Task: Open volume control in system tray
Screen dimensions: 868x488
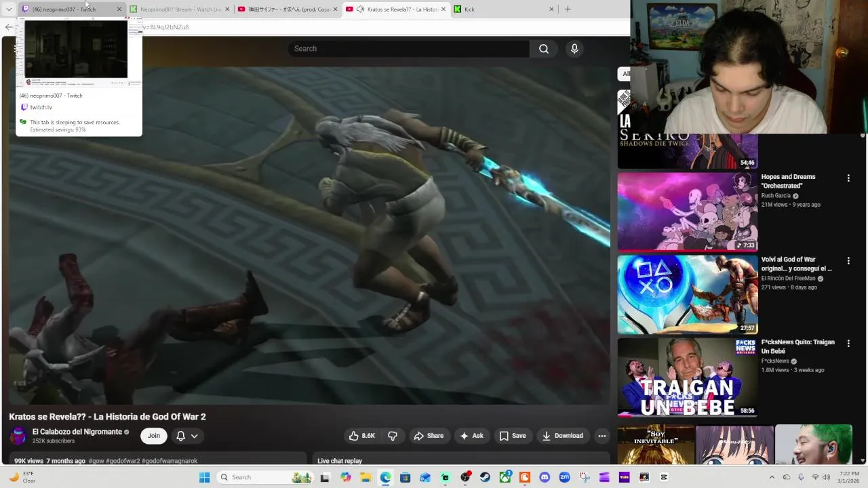Action: click(x=826, y=477)
